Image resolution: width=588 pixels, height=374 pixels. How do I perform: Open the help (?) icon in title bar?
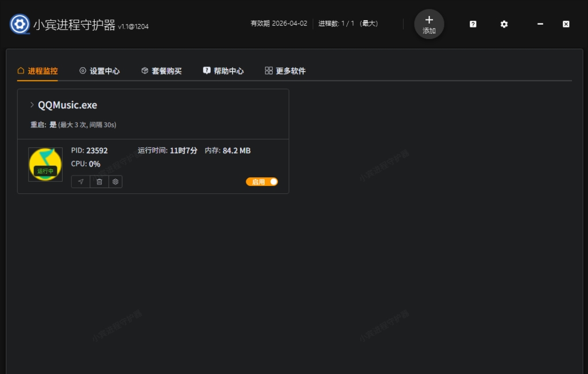(x=472, y=24)
